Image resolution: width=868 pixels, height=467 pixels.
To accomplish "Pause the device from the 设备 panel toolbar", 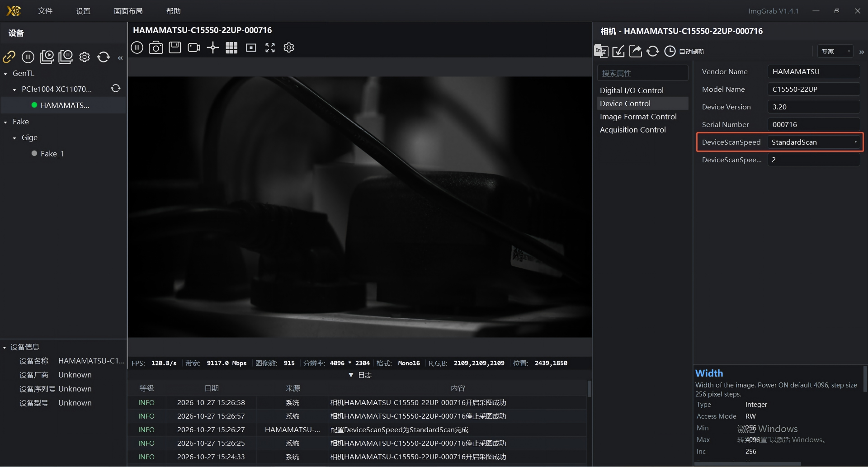I will click(x=28, y=57).
